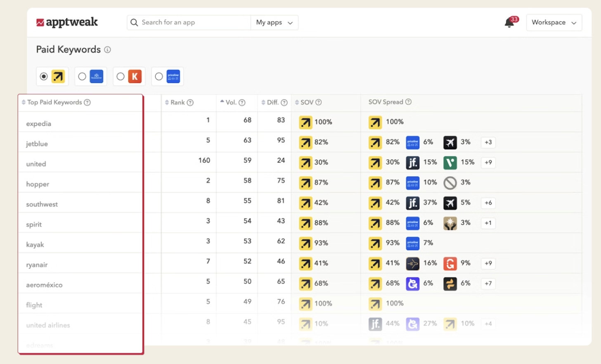Image resolution: width=601 pixels, height=364 pixels.
Task: Click the united keyword
Action: point(36,164)
